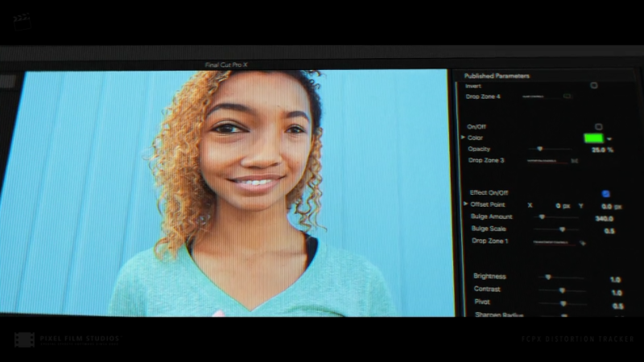Uncheck the Effect On/Off checkbox
The image size is (644, 362).
click(x=605, y=194)
